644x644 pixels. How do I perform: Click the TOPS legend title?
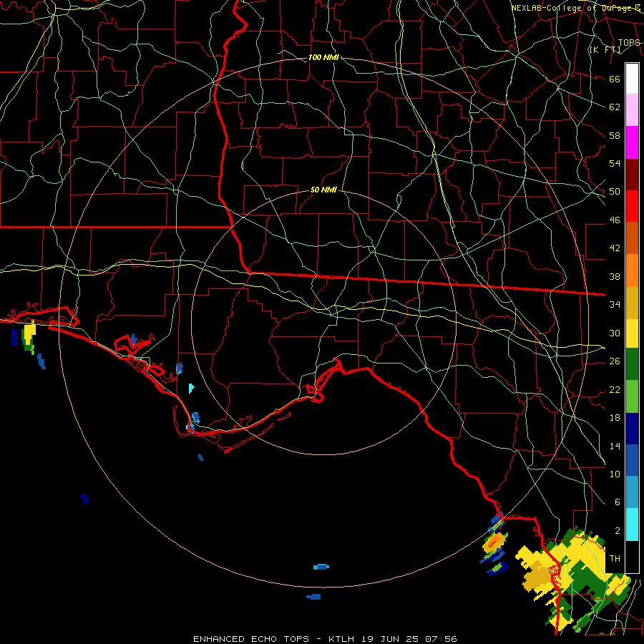pos(629,43)
